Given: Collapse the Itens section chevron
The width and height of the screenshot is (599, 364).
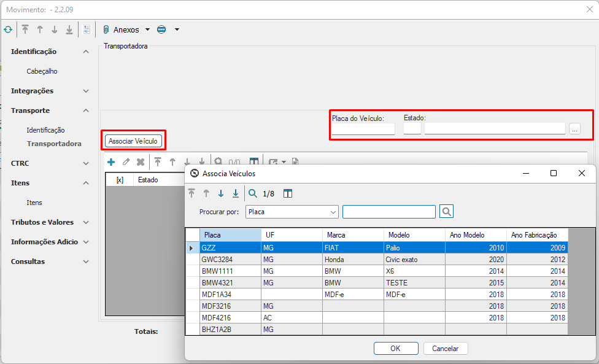Looking at the screenshot, I should [86, 183].
